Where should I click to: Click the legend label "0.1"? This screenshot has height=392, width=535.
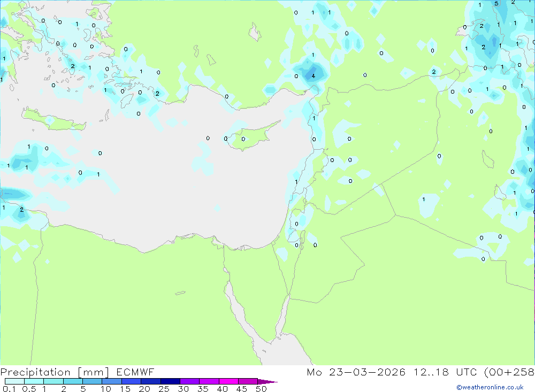pos(9,389)
